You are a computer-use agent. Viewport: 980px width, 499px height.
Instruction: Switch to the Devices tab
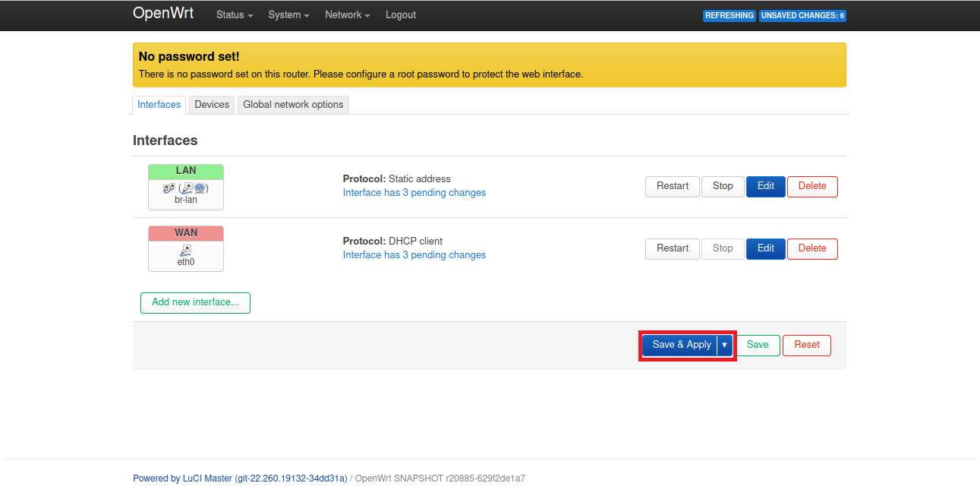point(212,105)
